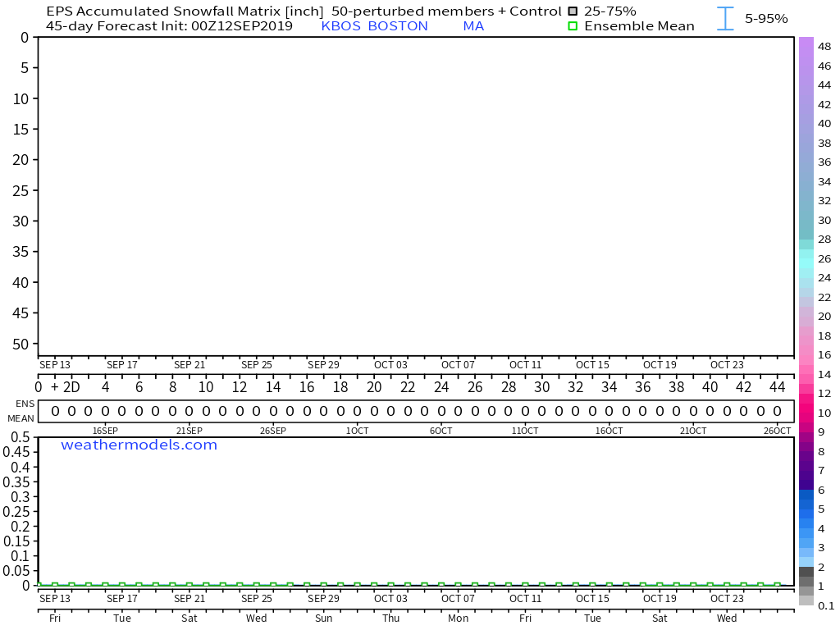
Task: Click the '50-perturbed members + Control' text
Action: click(447, 11)
